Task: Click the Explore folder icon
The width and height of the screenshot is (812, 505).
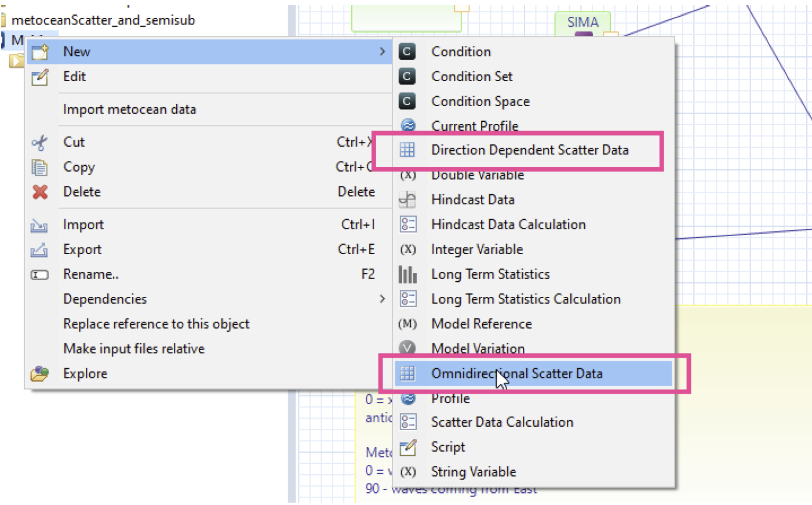Action: (39, 374)
